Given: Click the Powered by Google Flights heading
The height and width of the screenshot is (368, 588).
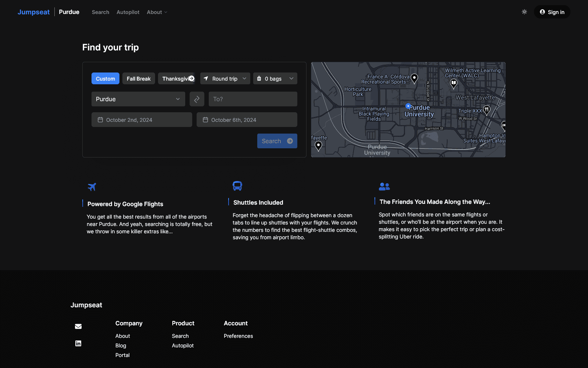Looking at the screenshot, I should [x=125, y=204].
